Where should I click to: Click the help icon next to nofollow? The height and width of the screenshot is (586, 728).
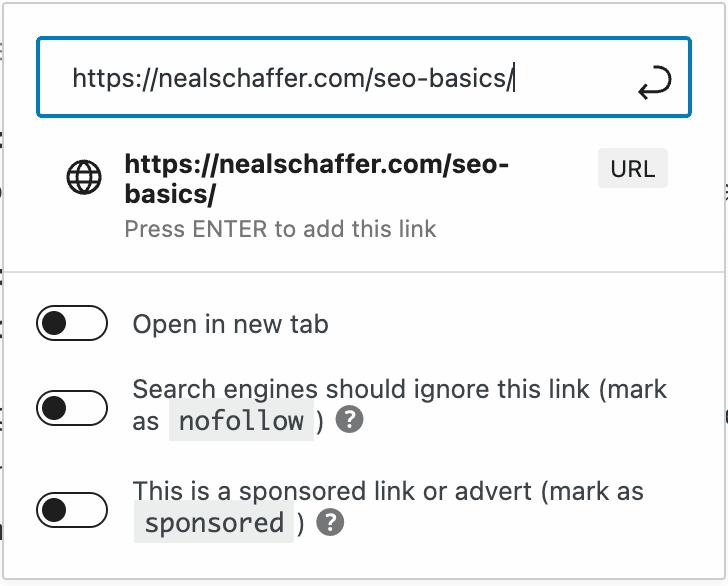point(348,421)
